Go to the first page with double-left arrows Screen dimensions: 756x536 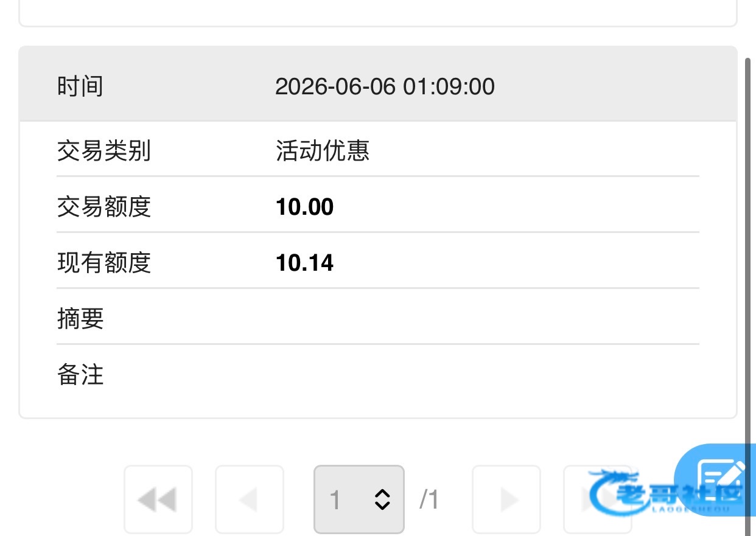click(x=158, y=499)
